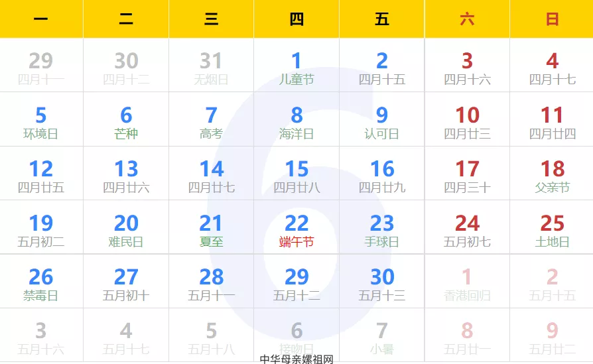Select greyed July 1 香港回归
Viewport: 593px width, 364px height.
point(467,281)
